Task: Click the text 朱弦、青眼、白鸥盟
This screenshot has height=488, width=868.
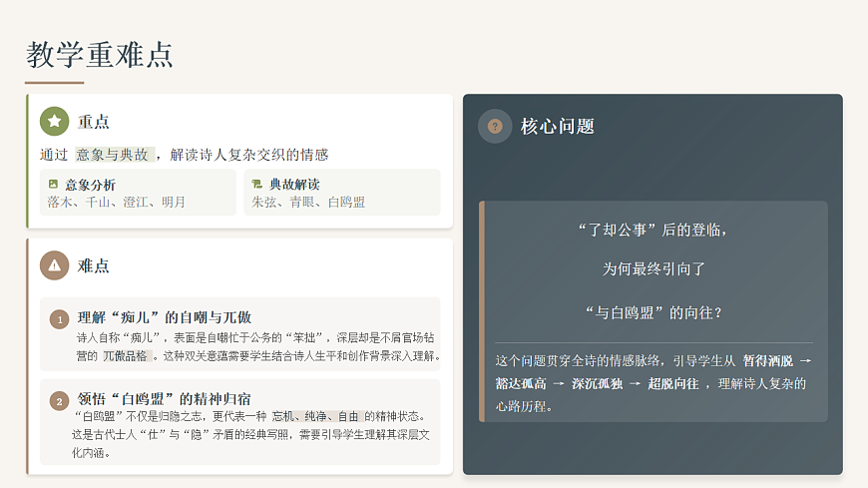Action: (x=308, y=202)
